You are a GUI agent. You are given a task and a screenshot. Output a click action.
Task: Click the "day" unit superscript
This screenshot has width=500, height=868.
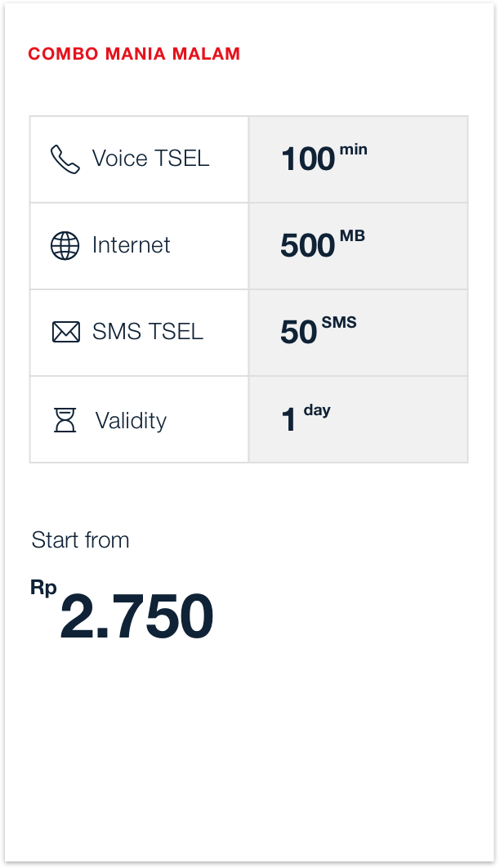coord(317,410)
